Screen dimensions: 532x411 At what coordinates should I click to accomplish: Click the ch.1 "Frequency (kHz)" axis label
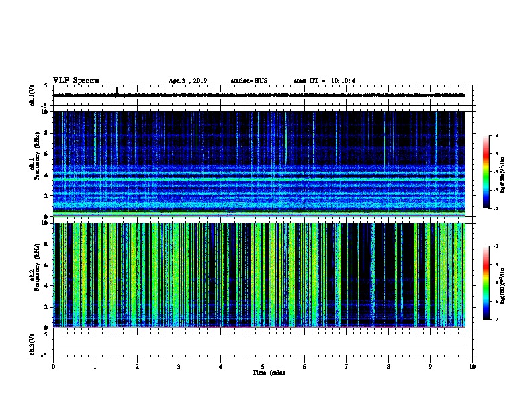[x=37, y=156]
